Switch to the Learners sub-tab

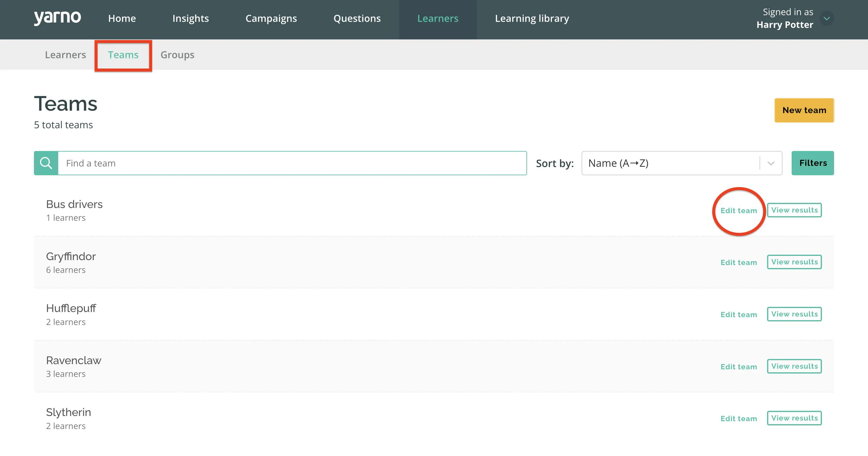point(65,55)
